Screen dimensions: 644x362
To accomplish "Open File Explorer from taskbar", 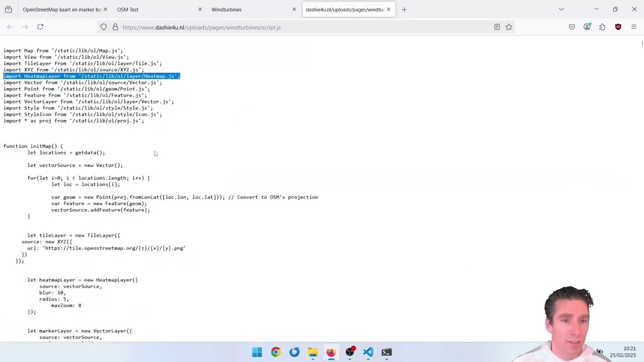I will coord(313,352).
